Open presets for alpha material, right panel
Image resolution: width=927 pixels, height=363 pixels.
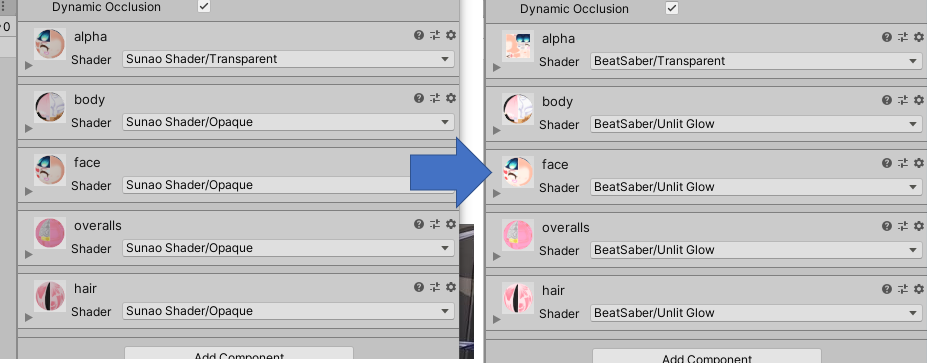903,37
